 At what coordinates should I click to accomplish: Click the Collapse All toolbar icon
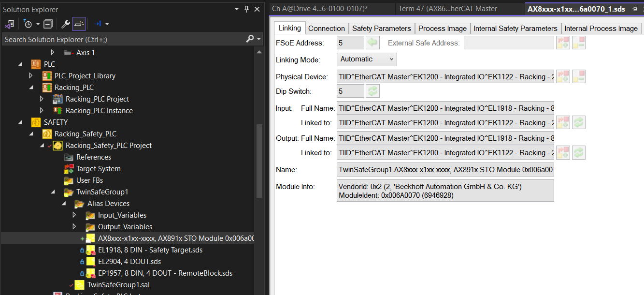(x=48, y=24)
